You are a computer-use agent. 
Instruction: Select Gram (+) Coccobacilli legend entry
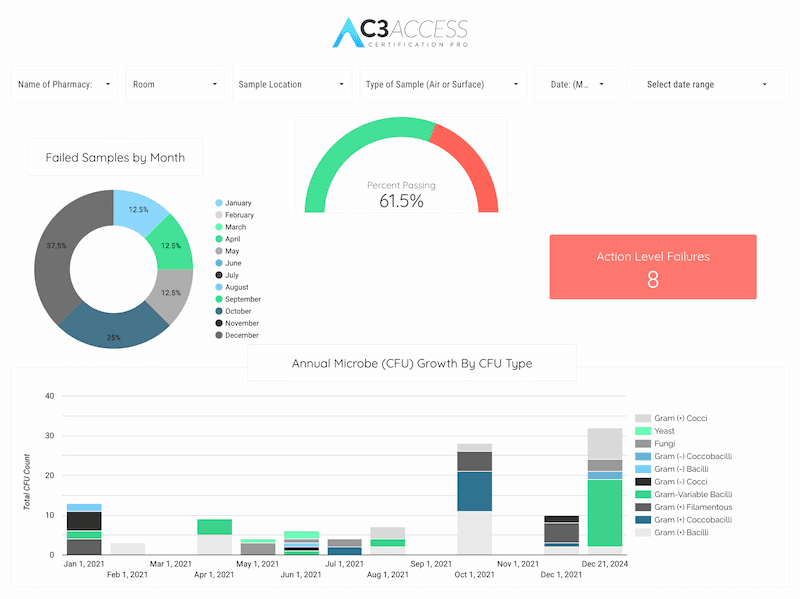pos(684,520)
